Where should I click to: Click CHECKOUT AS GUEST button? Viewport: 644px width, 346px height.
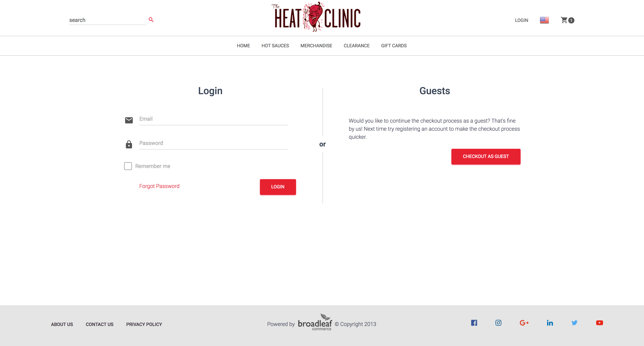486,156
